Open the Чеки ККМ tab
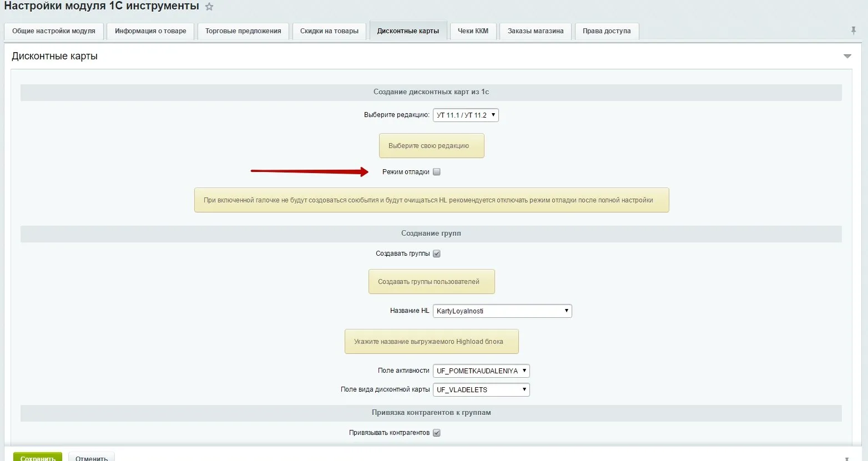This screenshot has height=461, width=868. click(x=473, y=31)
